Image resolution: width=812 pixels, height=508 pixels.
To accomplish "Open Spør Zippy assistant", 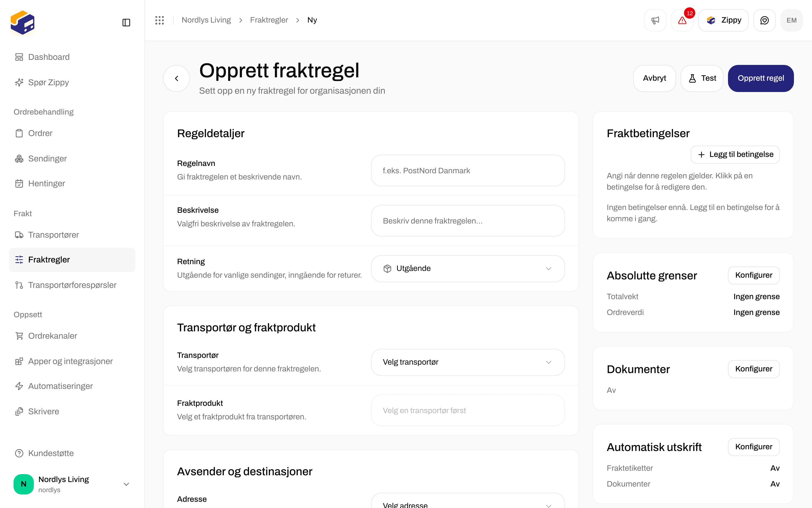I will point(72,82).
